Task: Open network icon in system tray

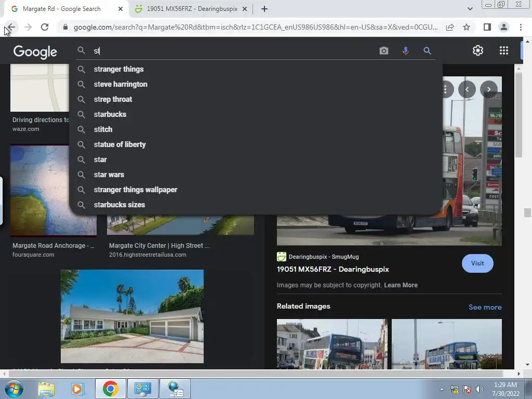Action: (x=455, y=389)
